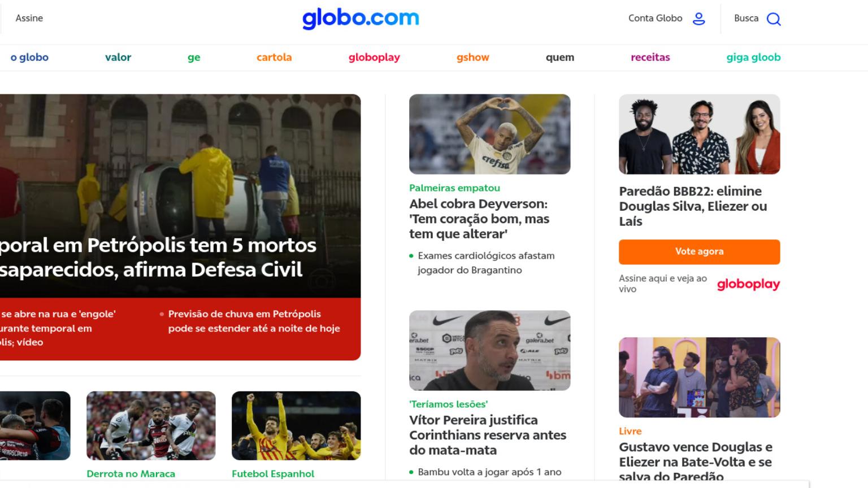868x488 pixels.
Task: Open the 'o globo' section in the nav bar
Action: coord(29,57)
